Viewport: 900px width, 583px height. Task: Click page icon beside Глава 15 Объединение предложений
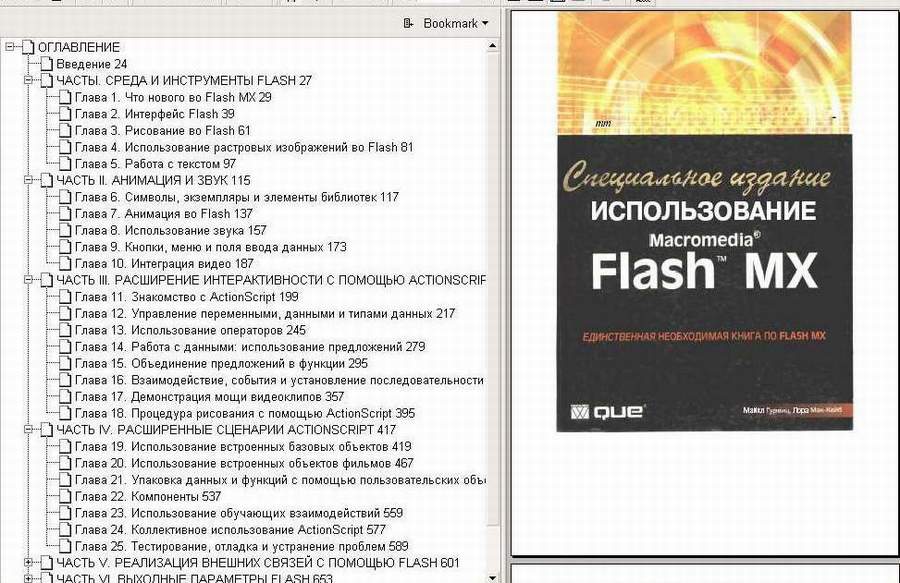coord(65,364)
